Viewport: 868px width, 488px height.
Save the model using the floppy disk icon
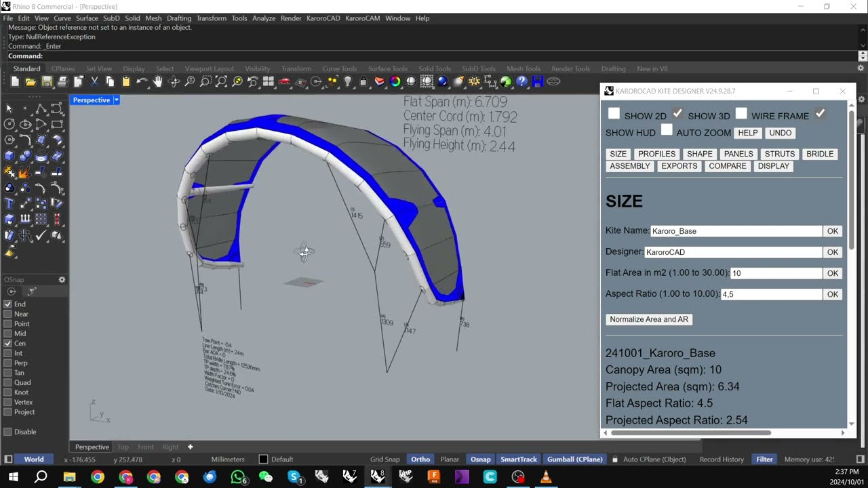point(47,82)
